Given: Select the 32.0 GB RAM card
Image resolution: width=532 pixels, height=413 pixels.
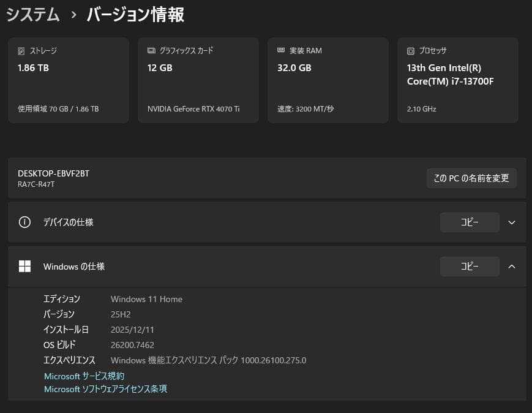Looking at the screenshot, I should click(328, 80).
